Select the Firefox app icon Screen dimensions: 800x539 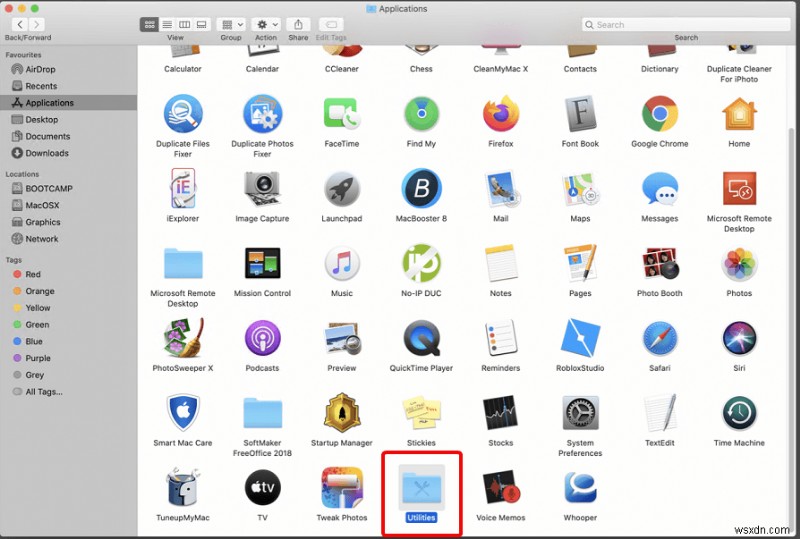[501, 114]
